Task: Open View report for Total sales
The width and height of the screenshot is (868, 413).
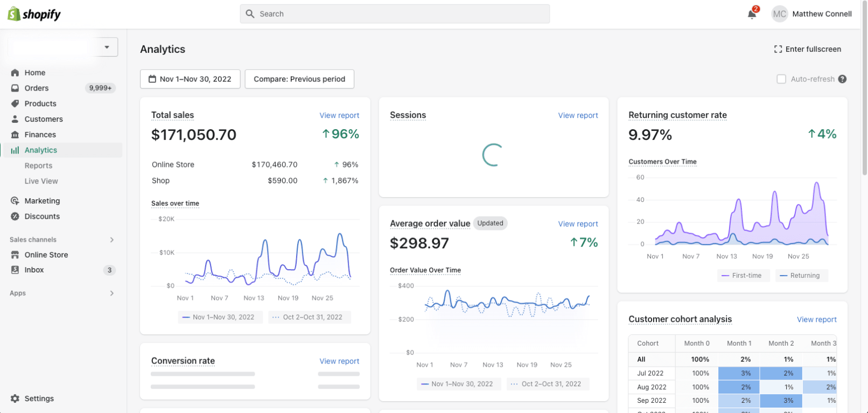Action: (x=339, y=115)
